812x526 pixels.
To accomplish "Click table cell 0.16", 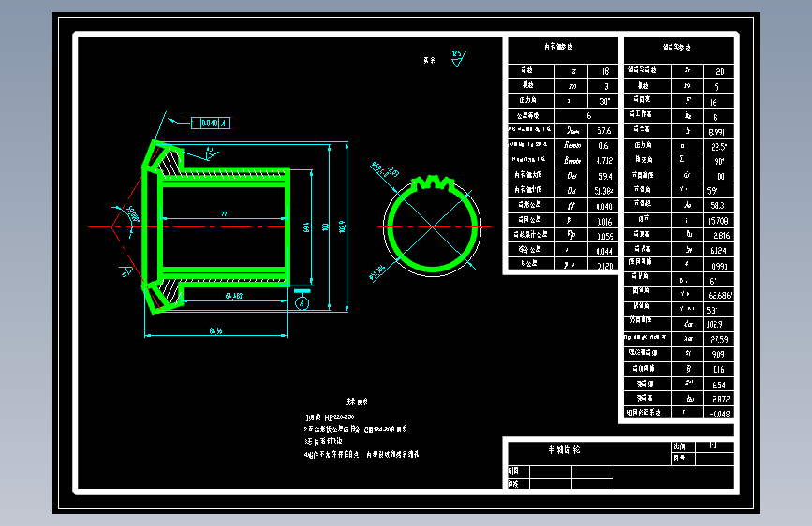I will point(718,370).
